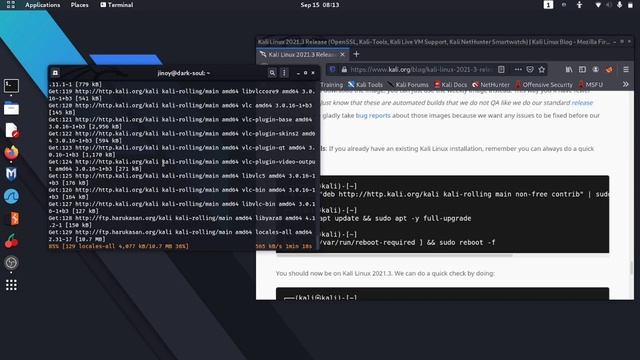Click the volume speaker icon in the tray
This screenshot has width=640, height=360.
pyautogui.click(x=609, y=4)
